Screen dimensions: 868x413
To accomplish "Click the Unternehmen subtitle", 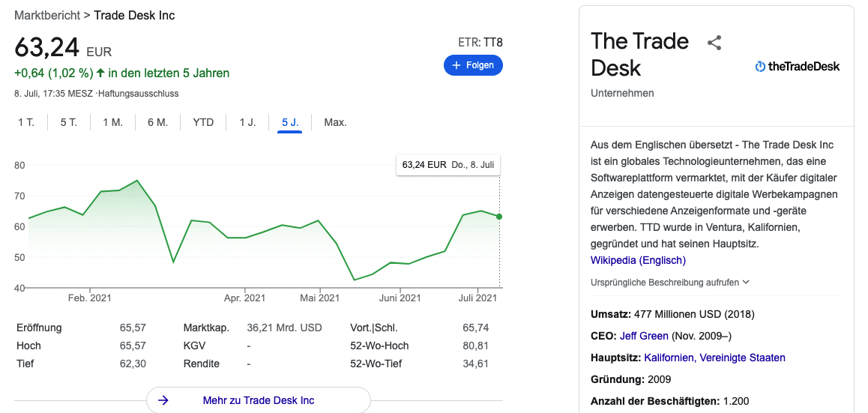I will [622, 93].
